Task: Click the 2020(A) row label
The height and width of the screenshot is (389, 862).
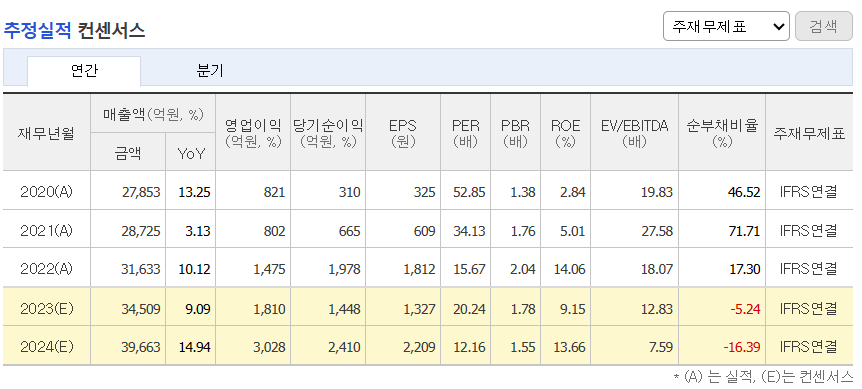Action: pyautogui.click(x=47, y=192)
